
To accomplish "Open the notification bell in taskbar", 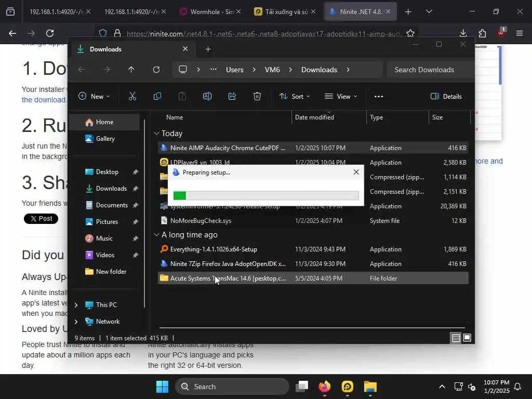I will pyautogui.click(x=518, y=387).
